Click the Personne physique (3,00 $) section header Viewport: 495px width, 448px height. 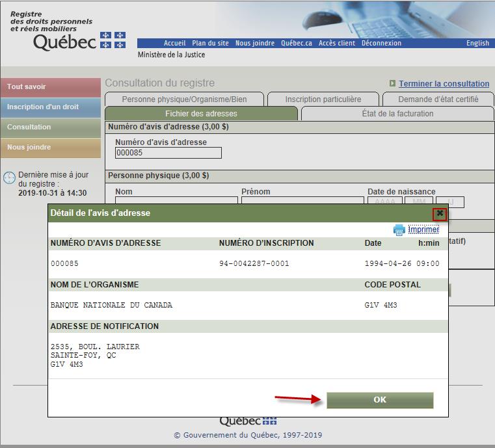click(x=300, y=176)
